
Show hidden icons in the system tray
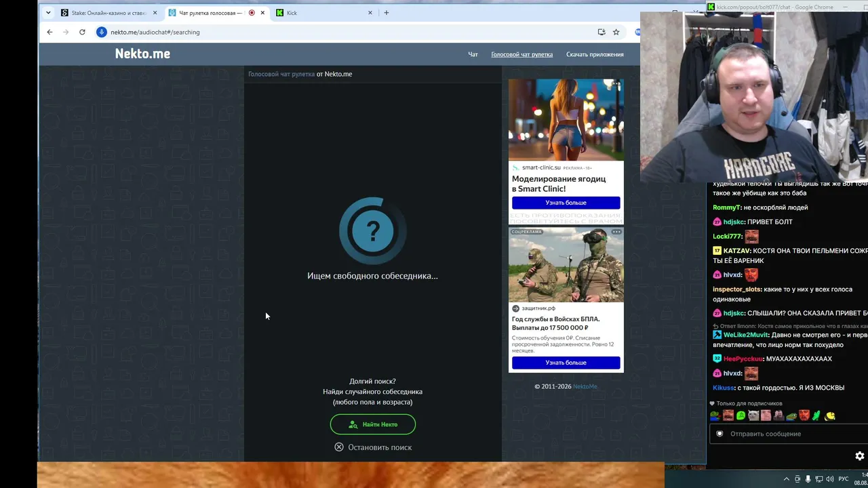[x=787, y=479]
